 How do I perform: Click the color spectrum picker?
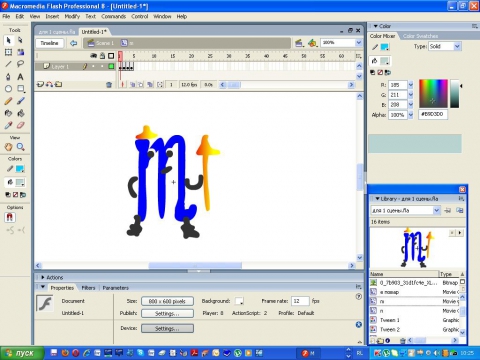pyautogui.click(x=433, y=94)
